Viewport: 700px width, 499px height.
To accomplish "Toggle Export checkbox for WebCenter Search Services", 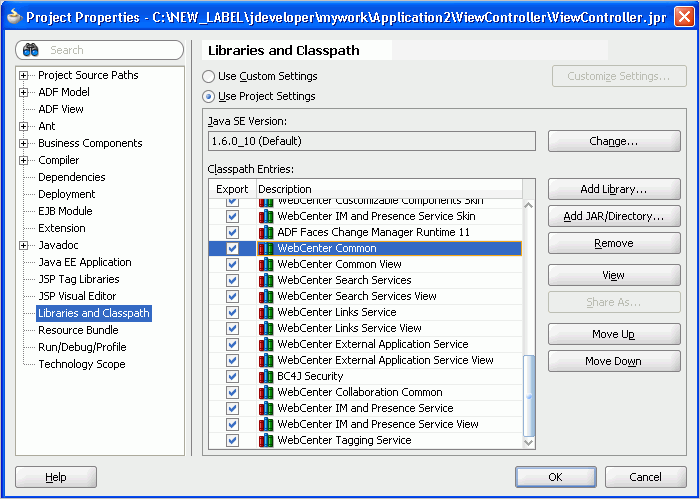I will pos(232,280).
